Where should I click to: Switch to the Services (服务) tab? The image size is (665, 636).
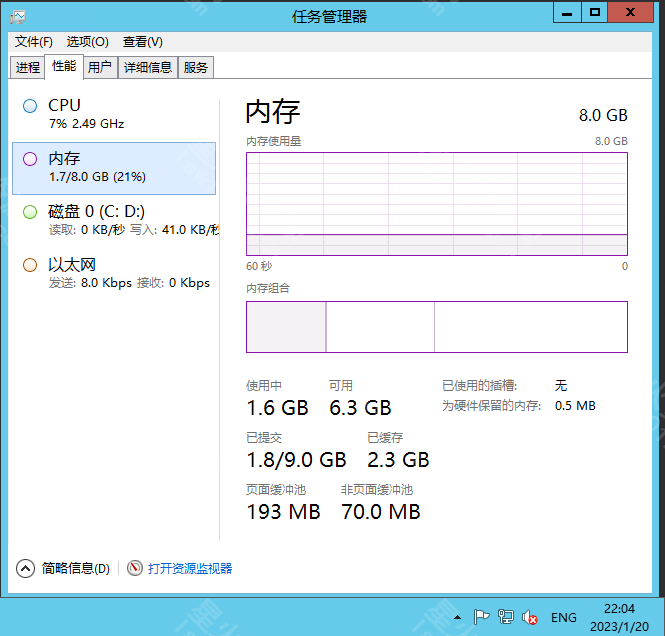tap(196, 67)
